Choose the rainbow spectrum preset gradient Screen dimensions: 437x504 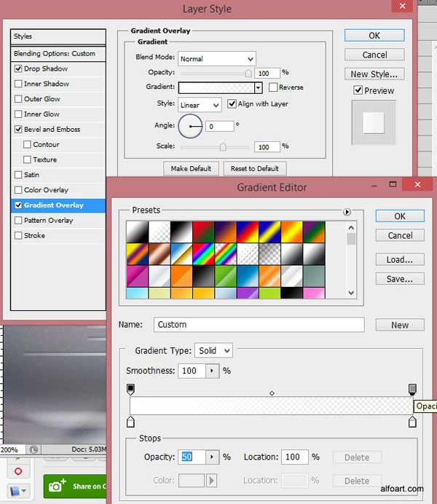coord(203,254)
